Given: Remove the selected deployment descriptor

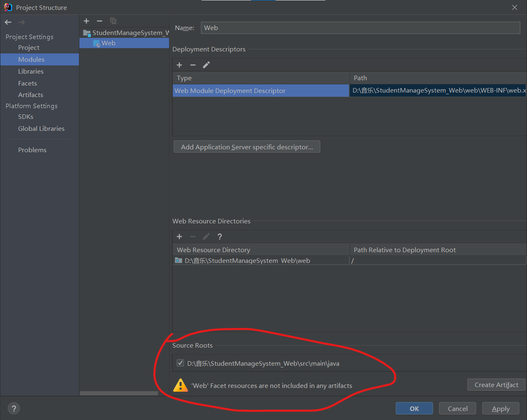Looking at the screenshot, I should [x=193, y=65].
